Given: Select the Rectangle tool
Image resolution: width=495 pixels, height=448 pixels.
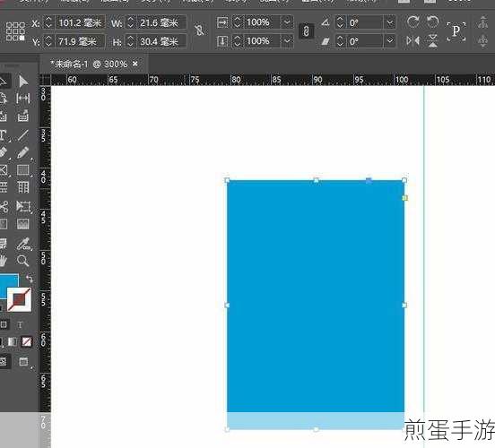Looking at the screenshot, I should [23, 170].
